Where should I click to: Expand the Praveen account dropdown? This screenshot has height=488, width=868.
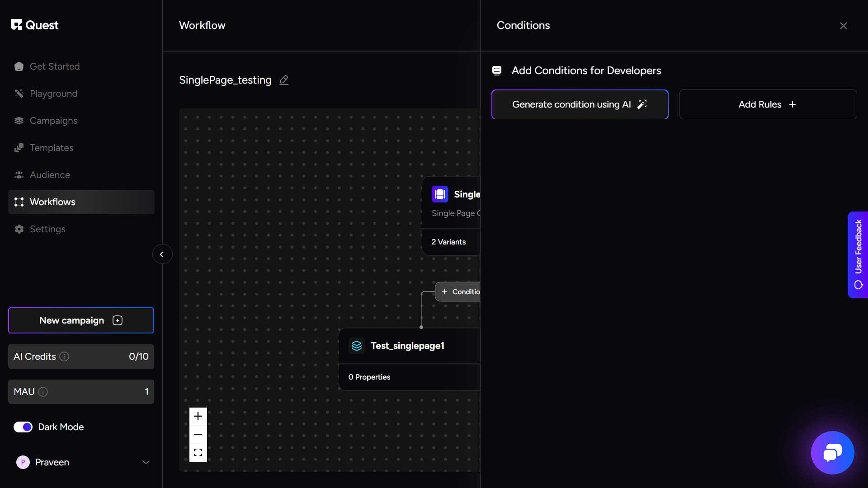tap(146, 462)
